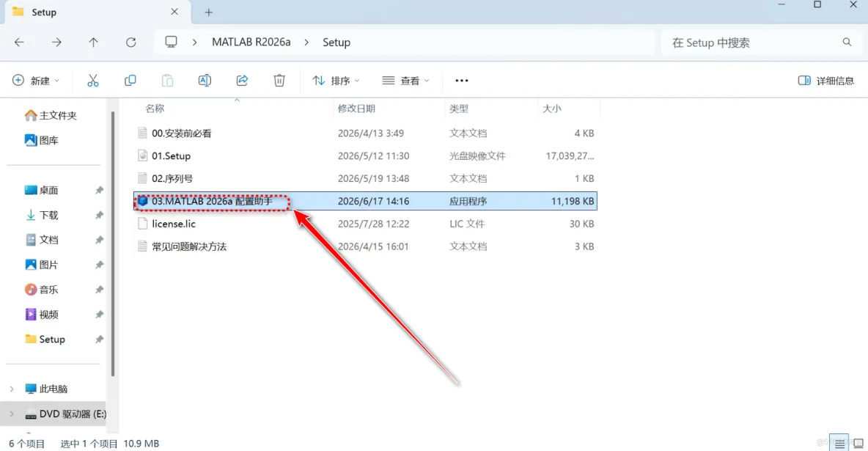Open the 新建 dropdown menu
The image size is (868, 451).
(x=35, y=81)
